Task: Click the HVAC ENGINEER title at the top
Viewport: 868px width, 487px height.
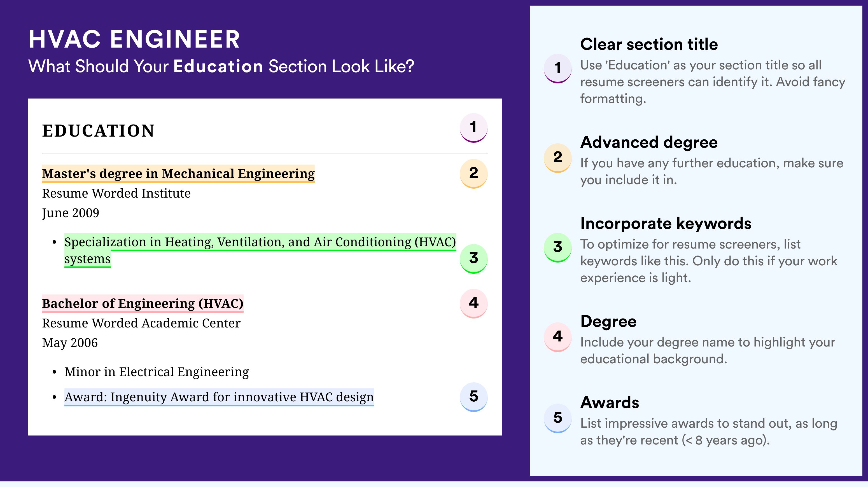Action: pos(134,39)
